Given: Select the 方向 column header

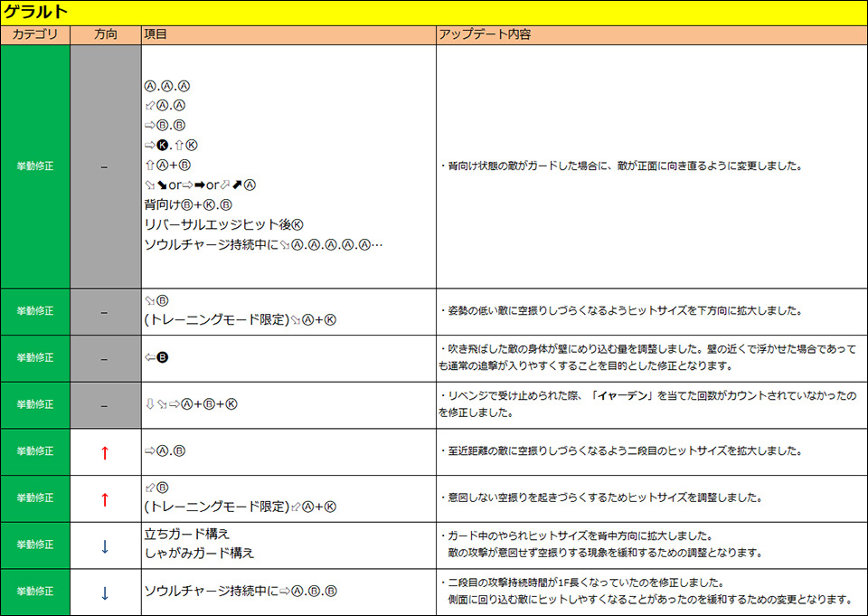Looking at the screenshot, I should pyautogui.click(x=105, y=34).
